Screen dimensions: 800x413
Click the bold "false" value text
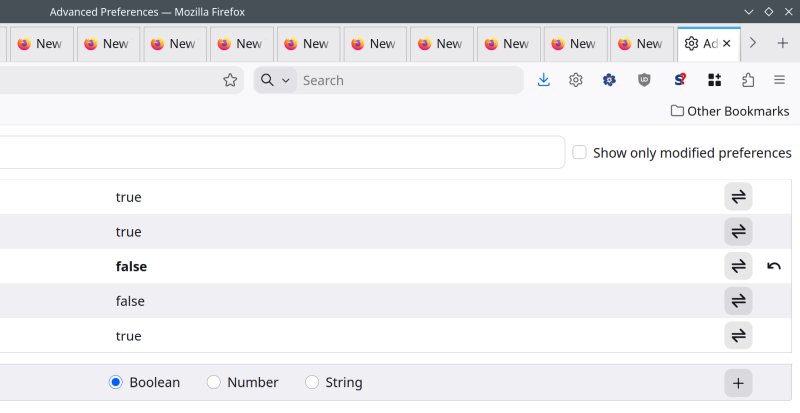tap(131, 266)
